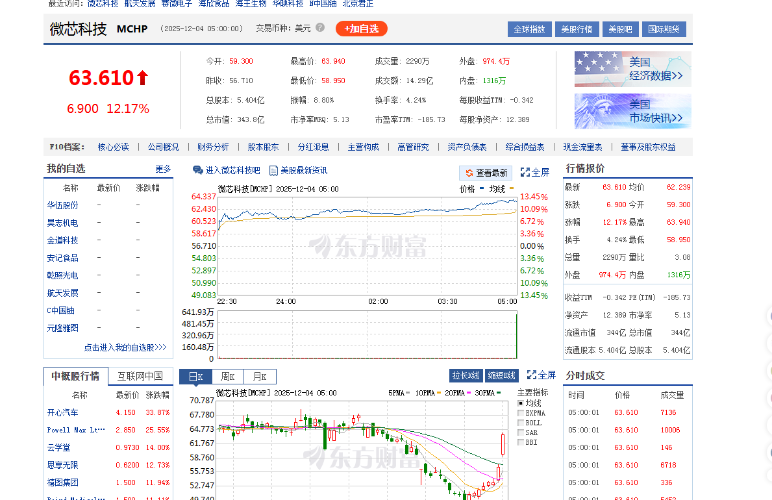
Task: Open 股本股东 in the F10 bar
Action: pyautogui.click(x=263, y=147)
